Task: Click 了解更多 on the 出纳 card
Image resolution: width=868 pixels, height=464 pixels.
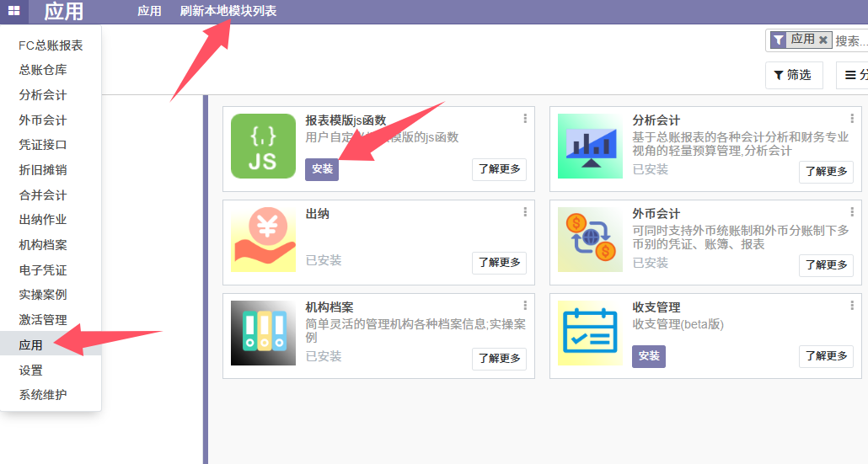Action: pyautogui.click(x=499, y=263)
